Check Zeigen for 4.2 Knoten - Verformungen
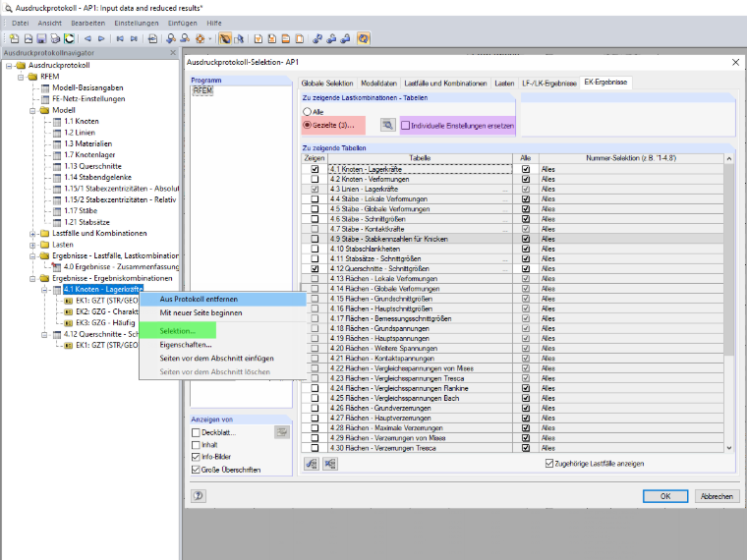747x560 pixels. [315, 179]
